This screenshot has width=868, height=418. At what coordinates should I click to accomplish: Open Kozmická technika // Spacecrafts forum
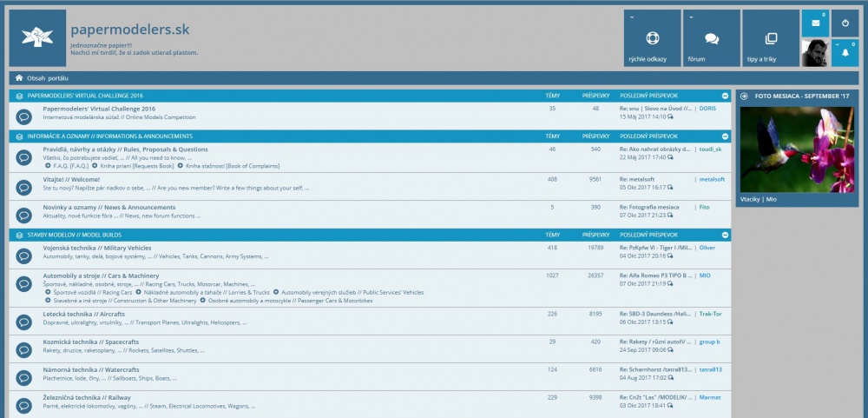coord(91,342)
